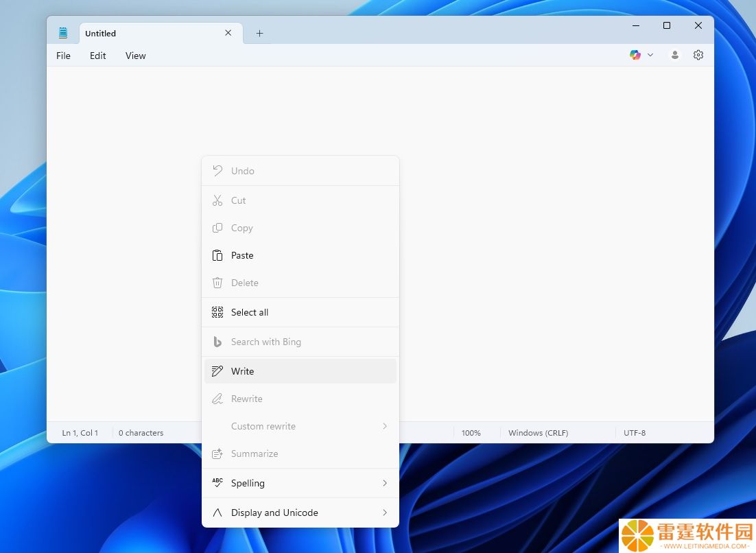The image size is (756, 553).
Task: Click the Write pencil icon
Action: (x=217, y=370)
